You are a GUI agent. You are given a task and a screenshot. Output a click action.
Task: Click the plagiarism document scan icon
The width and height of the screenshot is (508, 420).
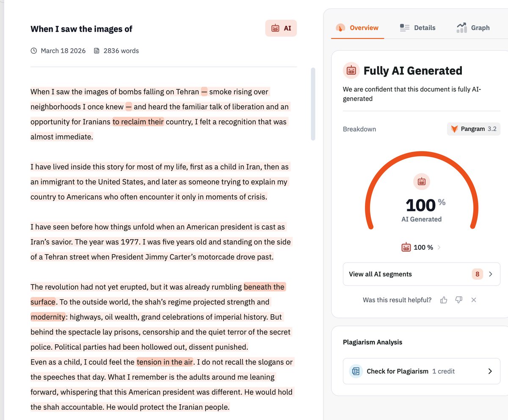coord(356,371)
